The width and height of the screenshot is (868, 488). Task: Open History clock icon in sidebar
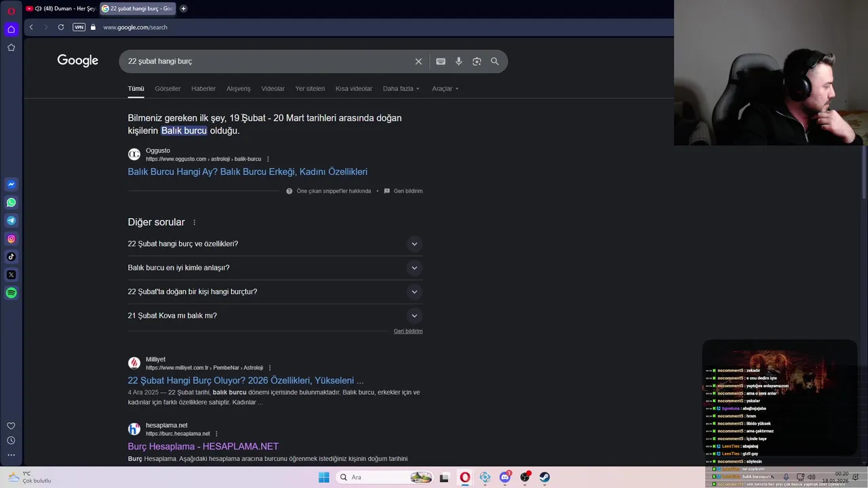coord(11,441)
